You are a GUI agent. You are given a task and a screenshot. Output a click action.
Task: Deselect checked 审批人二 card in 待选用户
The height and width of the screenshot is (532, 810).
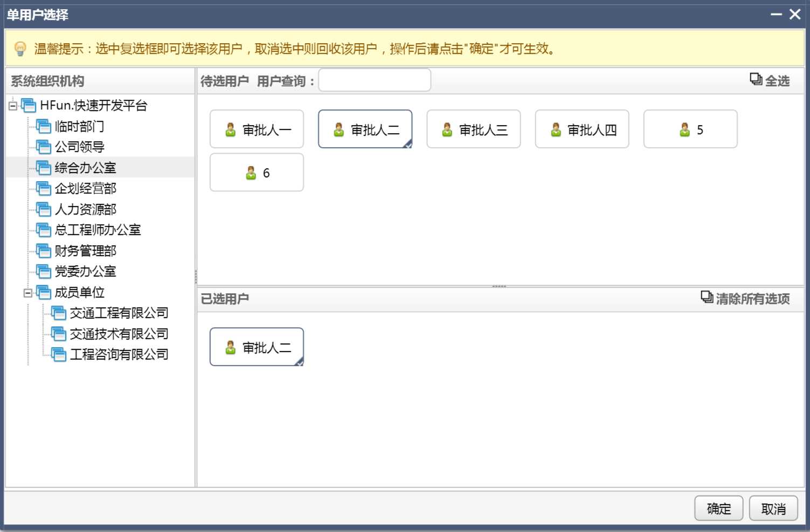coord(365,129)
